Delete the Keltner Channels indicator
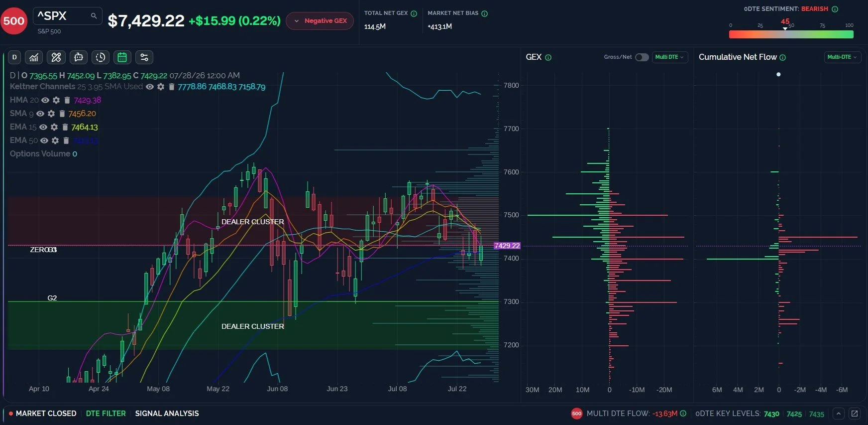The image size is (868, 425). point(171,87)
